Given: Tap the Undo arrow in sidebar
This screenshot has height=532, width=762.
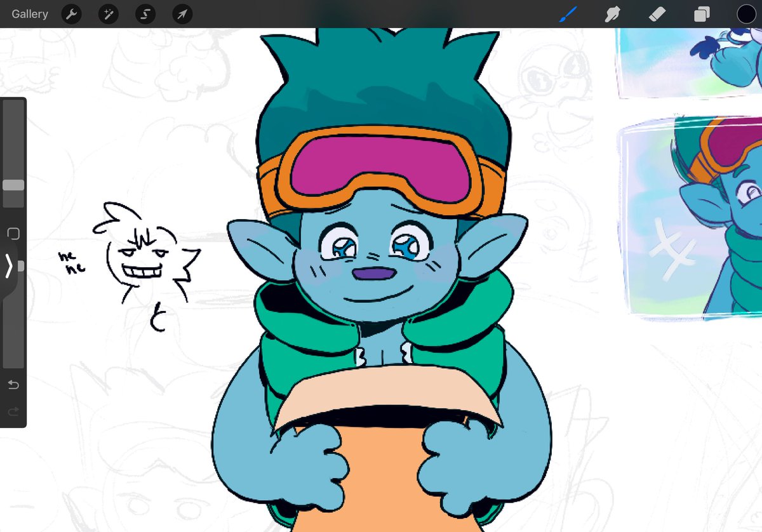Looking at the screenshot, I should 13,385.
